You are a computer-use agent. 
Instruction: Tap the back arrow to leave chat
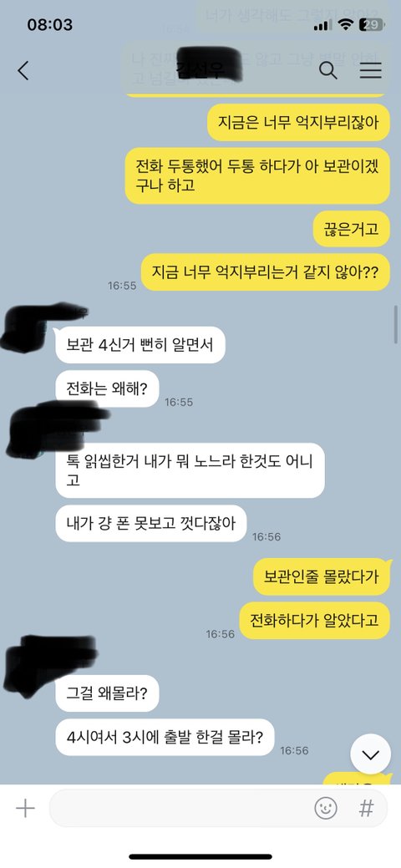click(x=23, y=71)
